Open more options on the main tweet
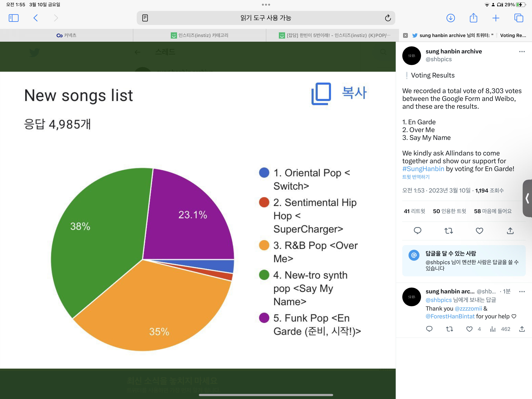This screenshot has height=399, width=532. [x=522, y=51]
